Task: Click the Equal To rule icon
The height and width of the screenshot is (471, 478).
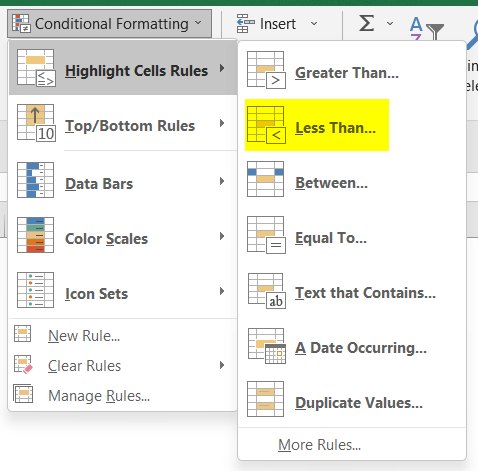Action: 266,235
